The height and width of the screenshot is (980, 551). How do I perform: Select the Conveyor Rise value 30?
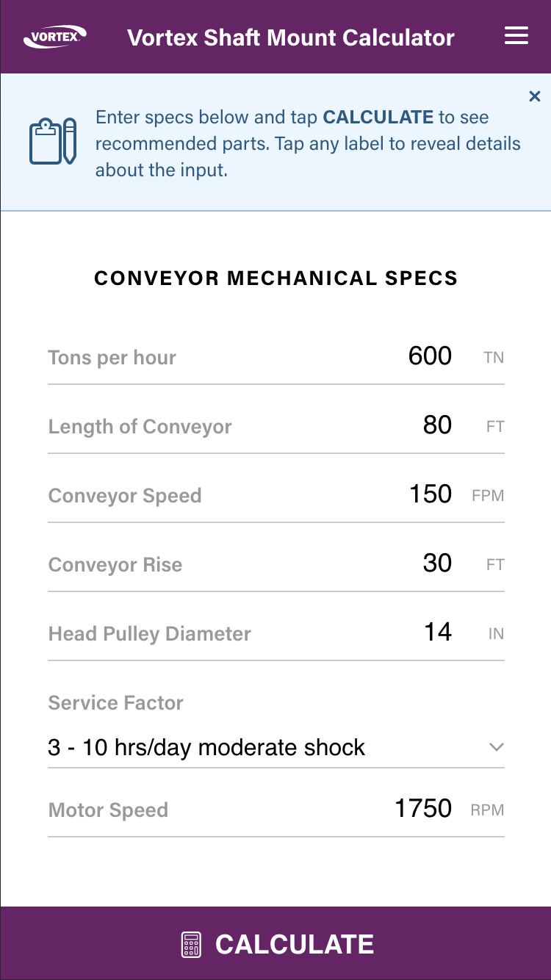pyautogui.click(x=437, y=563)
